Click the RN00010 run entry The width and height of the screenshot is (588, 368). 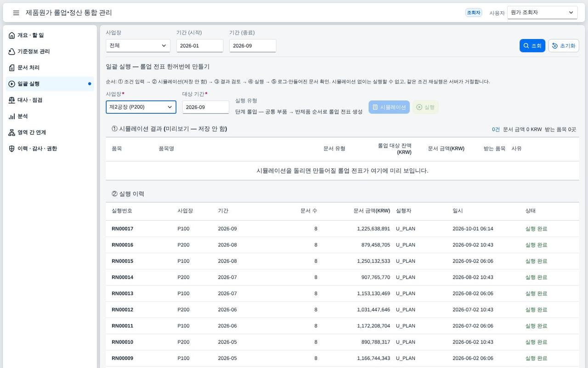point(122,342)
